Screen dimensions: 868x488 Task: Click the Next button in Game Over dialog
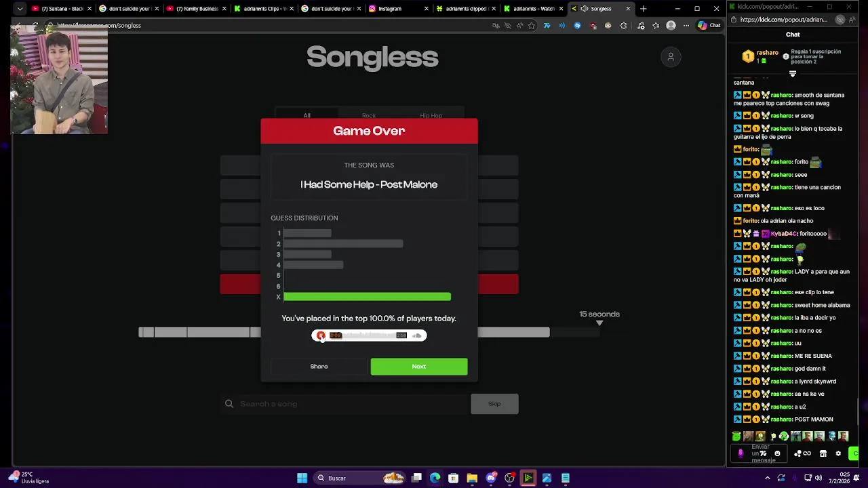tap(419, 367)
